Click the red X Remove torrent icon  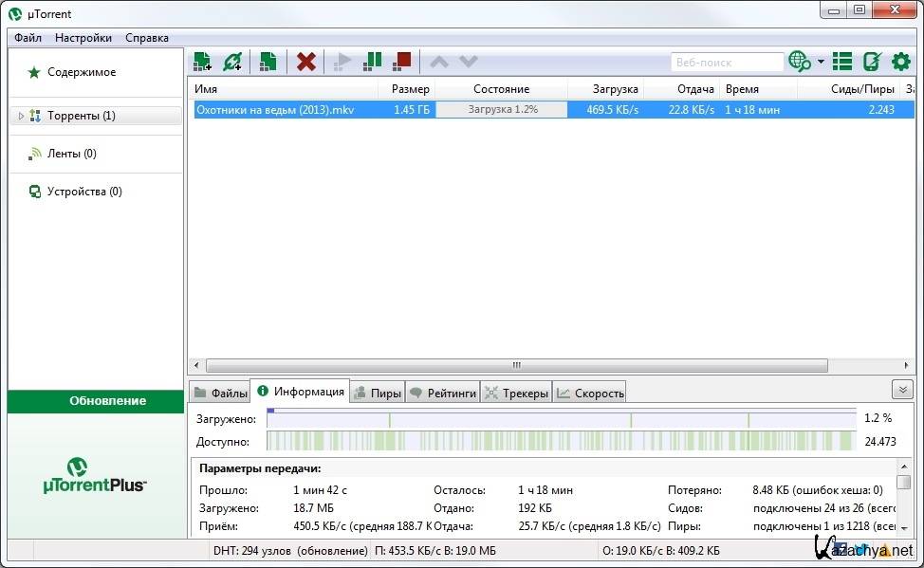click(x=305, y=62)
